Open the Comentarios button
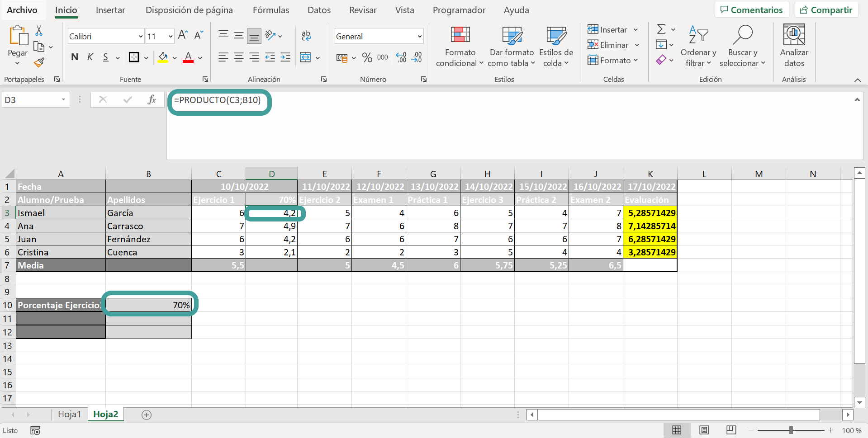The width and height of the screenshot is (868, 438). (x=752, y=10)
